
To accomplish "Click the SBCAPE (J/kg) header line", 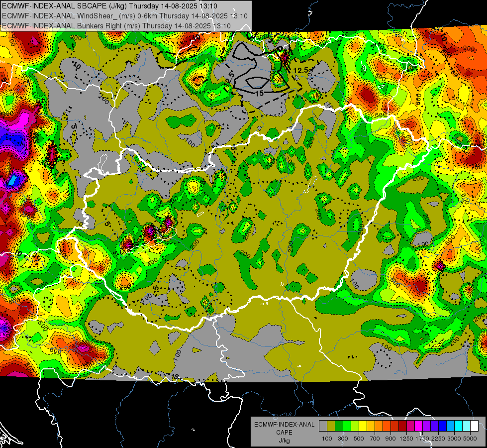I will click(x=109, y=6).
